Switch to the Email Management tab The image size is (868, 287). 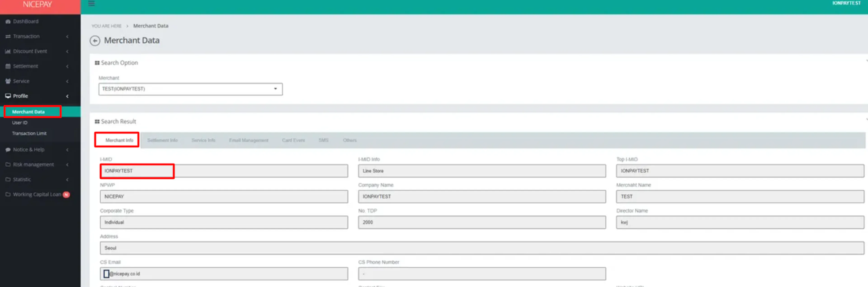tap(249, 140)
